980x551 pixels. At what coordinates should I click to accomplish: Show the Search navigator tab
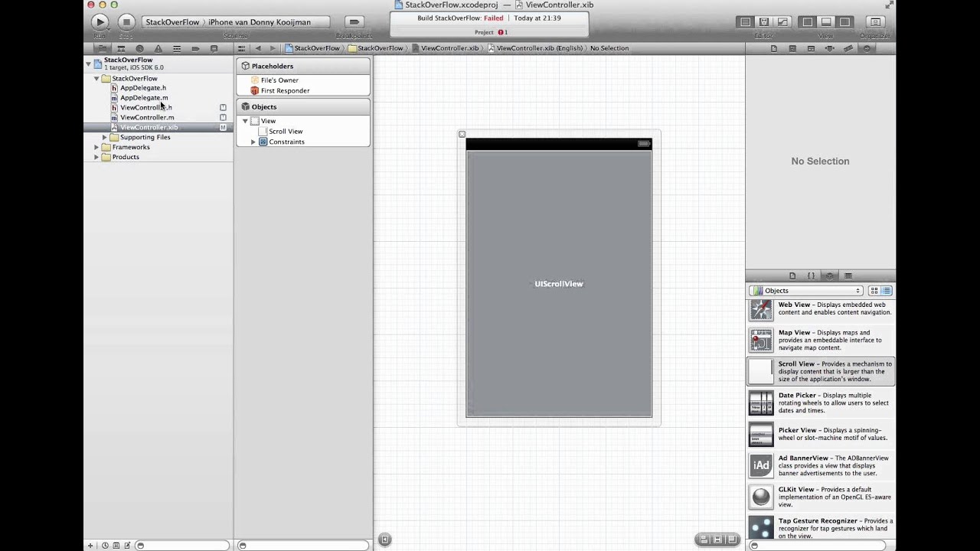139,48
